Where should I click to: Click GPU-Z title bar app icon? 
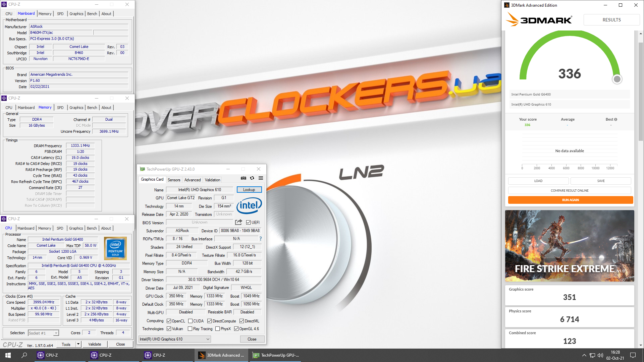click(x=142, y=169)
